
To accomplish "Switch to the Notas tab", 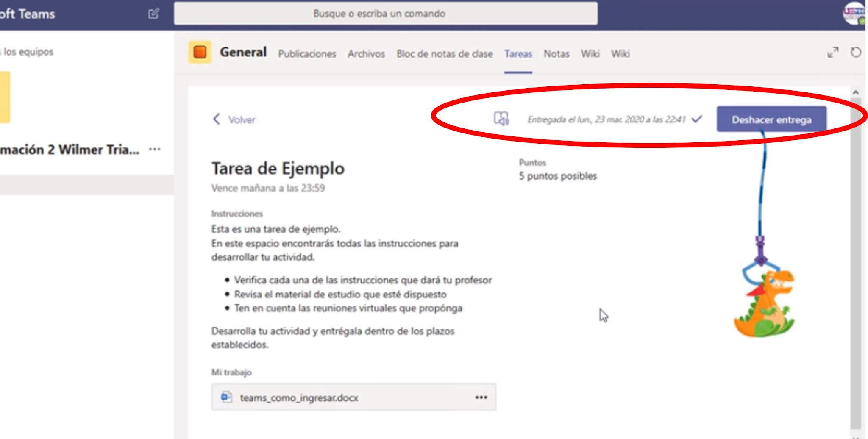I will (556, 54).
